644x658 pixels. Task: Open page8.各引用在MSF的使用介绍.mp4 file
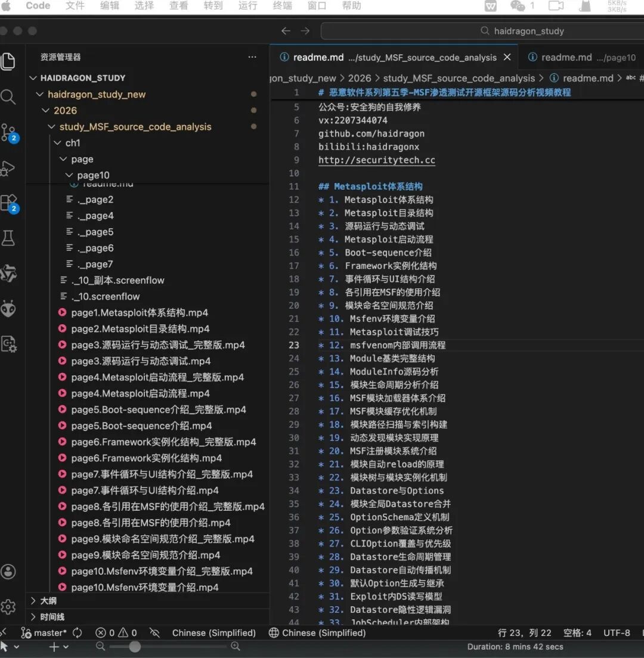pos(151,523)
